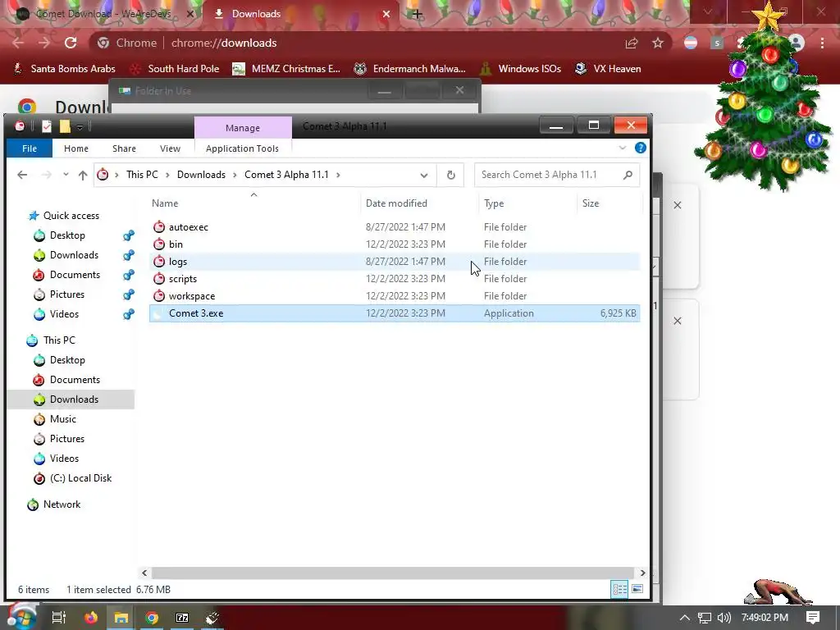Select This PC in navigation pane

click(59, 340)
